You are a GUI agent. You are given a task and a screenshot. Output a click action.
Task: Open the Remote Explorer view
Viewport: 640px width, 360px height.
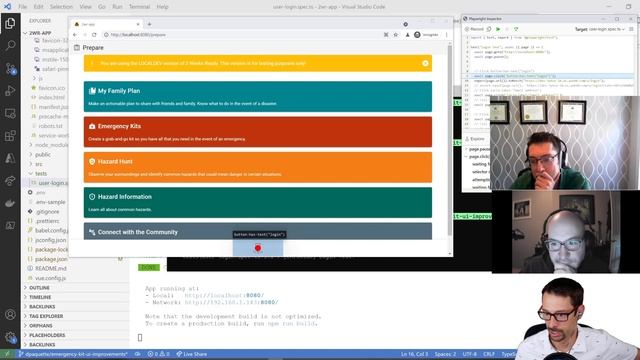point(10,113)
